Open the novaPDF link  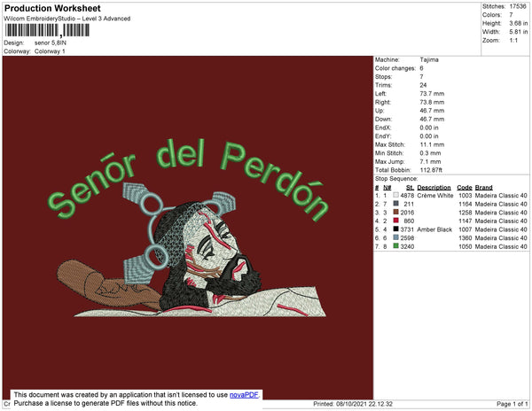[244, 395]
